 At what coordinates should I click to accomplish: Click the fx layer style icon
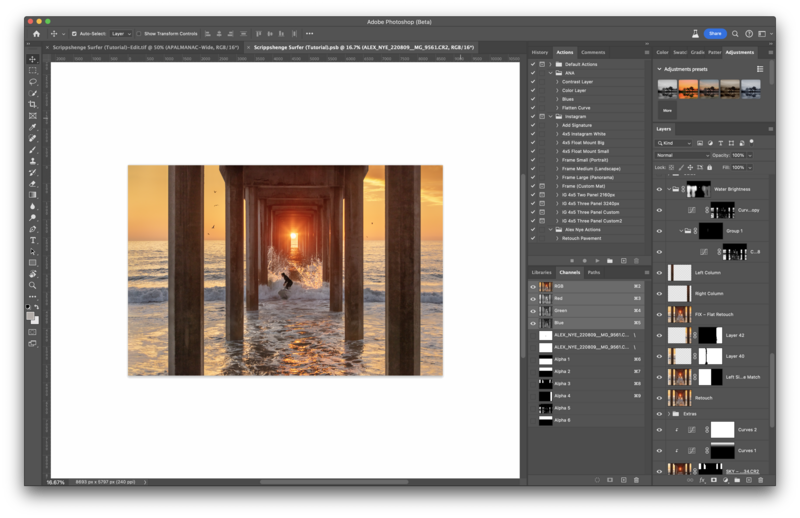click(702, 480)
